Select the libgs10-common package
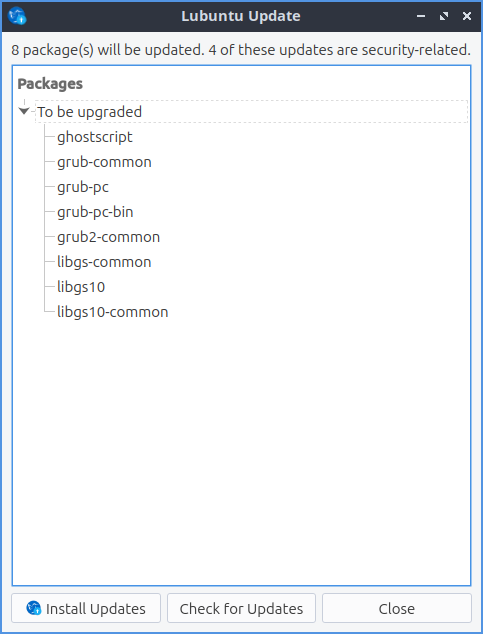 pos(112,313)
